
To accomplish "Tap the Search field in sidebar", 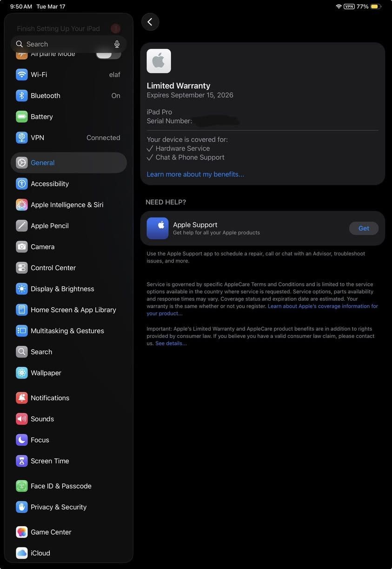I will coord(65,44).
